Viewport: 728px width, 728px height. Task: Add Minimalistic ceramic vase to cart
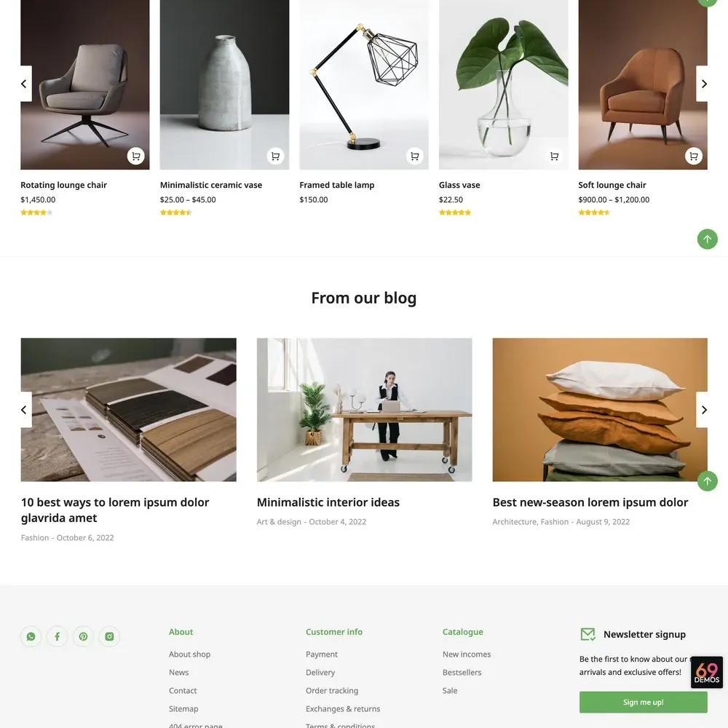point(275,156)
